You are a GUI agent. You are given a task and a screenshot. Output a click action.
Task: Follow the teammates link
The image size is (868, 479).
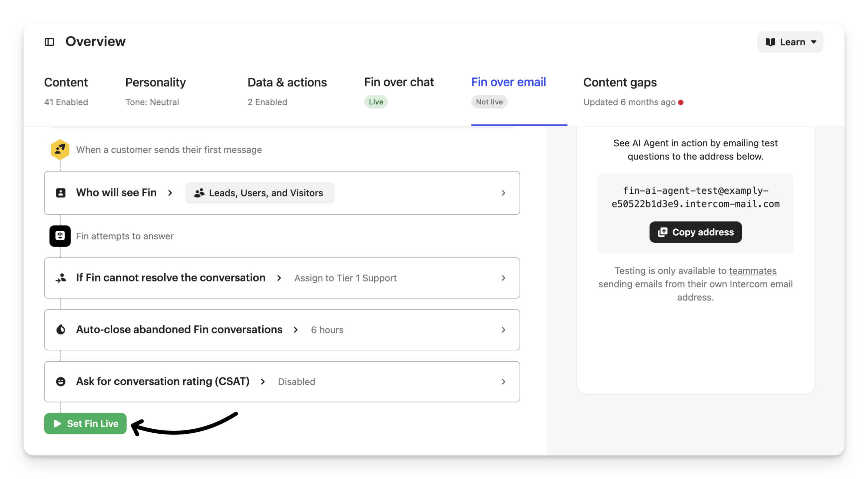point(752,271)
